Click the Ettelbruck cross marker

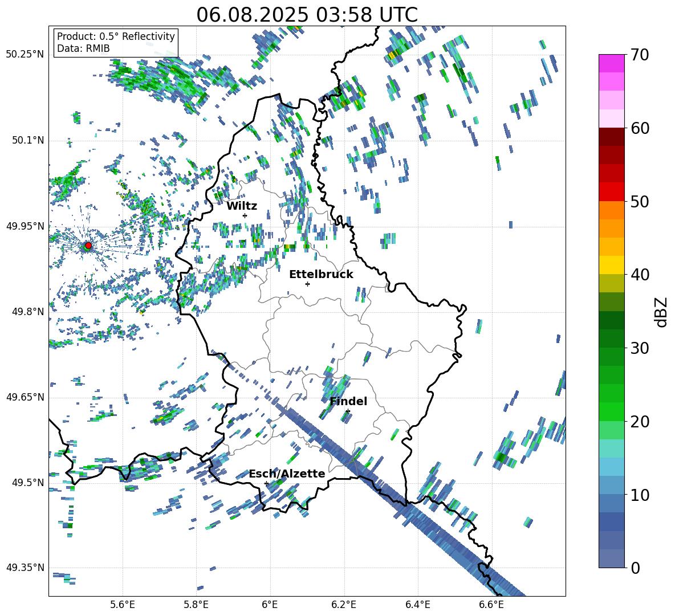click(x=307, y=284)
